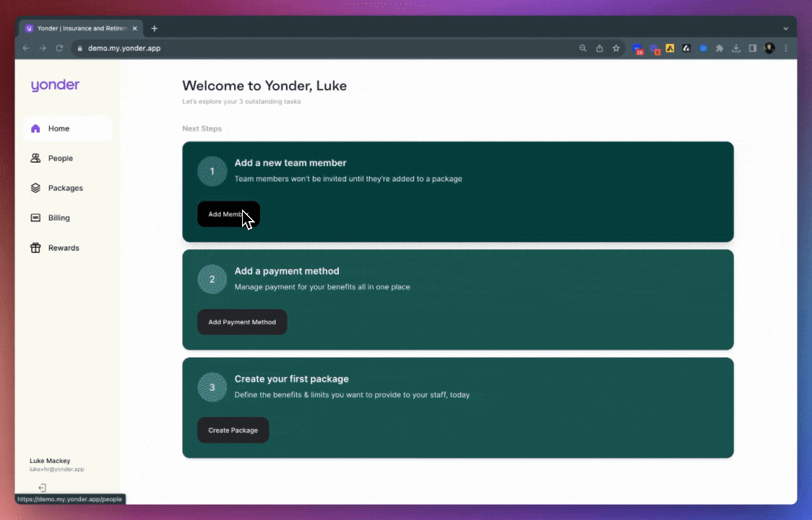Click the 'Add a payment method' heading
The height and width of the screenshot is (520, 812).
pos(287,271)
